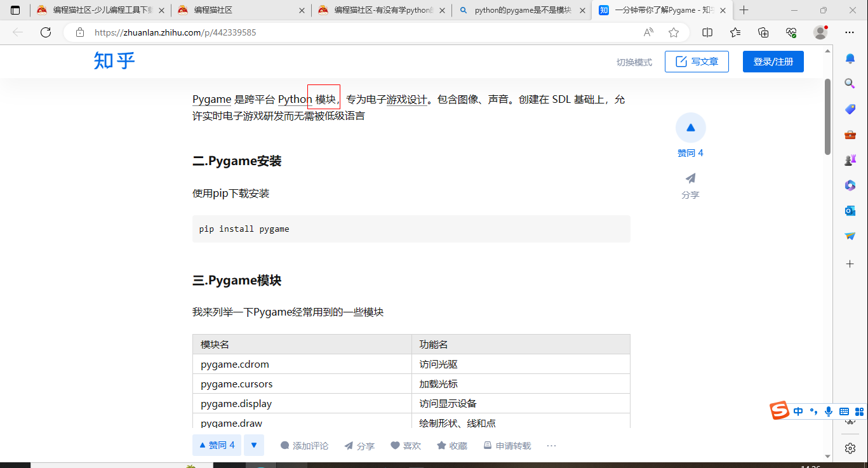This screenshot has height=468, width=868.
Task: Activate Sogou voice input microphone
Action: [x=829, y=411]
